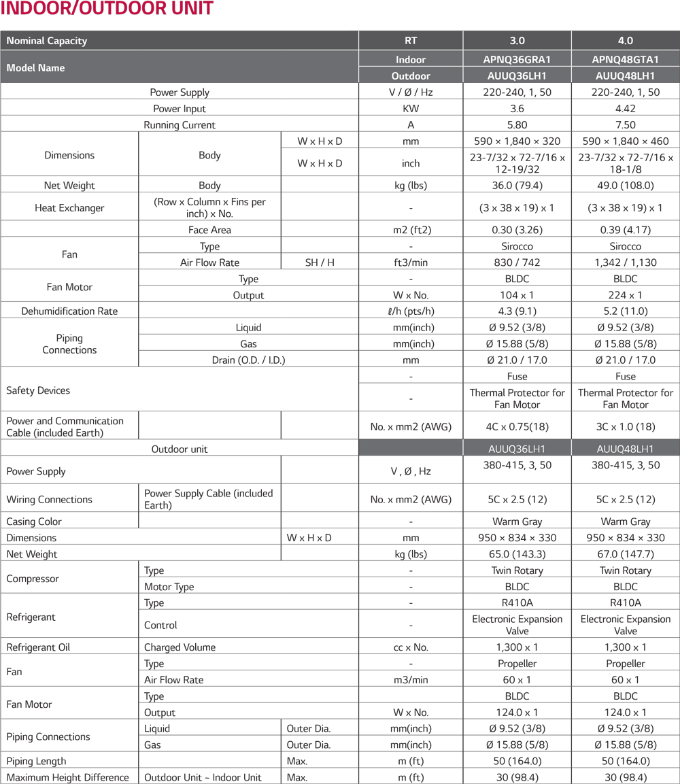Click cable spec 3C x 1.0 (18)
The height and width of the screenshot is (784, 680).
tap(625, 426)
